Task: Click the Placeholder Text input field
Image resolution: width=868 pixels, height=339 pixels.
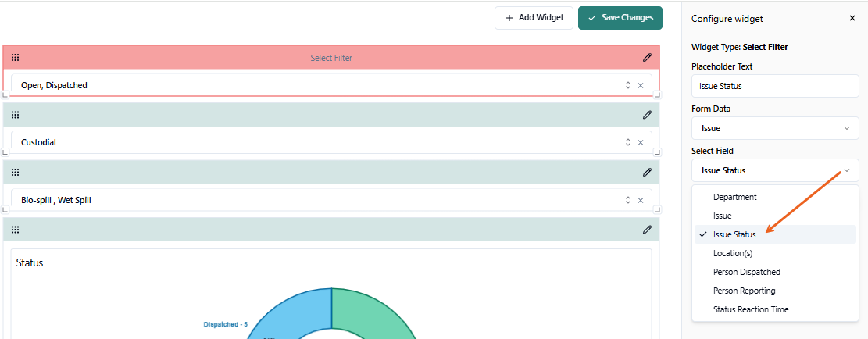Action: pyautogui.click(x=774, y=86)
